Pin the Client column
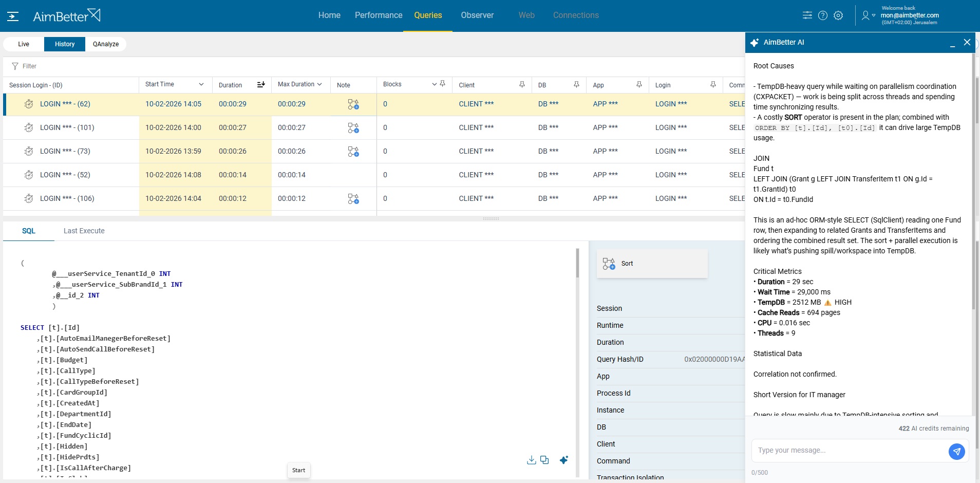The height and width of the screenshot is (483, 980). point(522,85)
